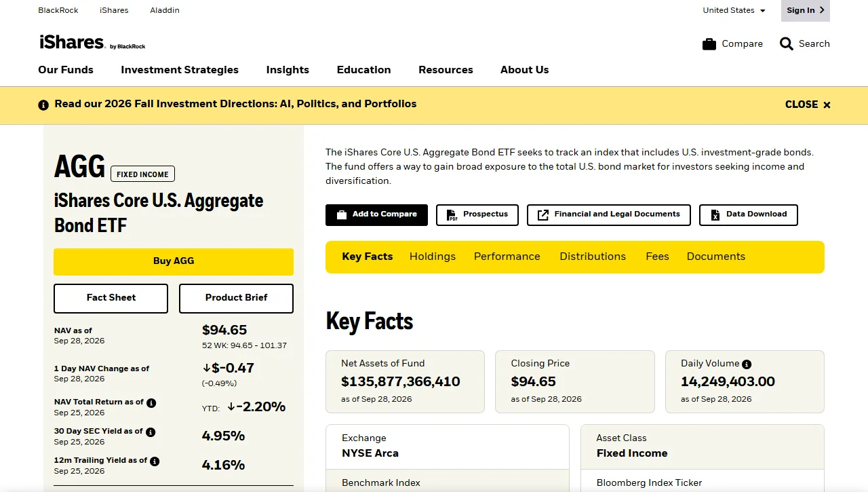Click the info icon beside Daily Volume
868x492 pixels.
[747, 364]
